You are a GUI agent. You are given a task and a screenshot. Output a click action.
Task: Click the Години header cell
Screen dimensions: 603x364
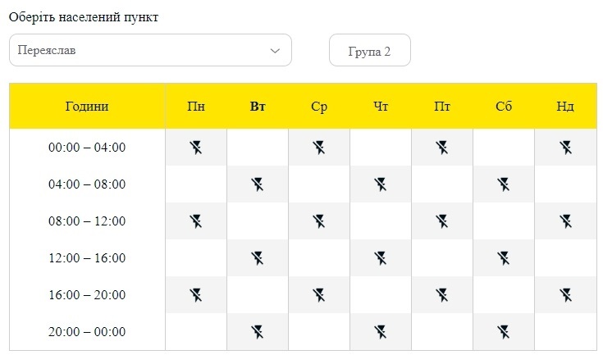87,106
